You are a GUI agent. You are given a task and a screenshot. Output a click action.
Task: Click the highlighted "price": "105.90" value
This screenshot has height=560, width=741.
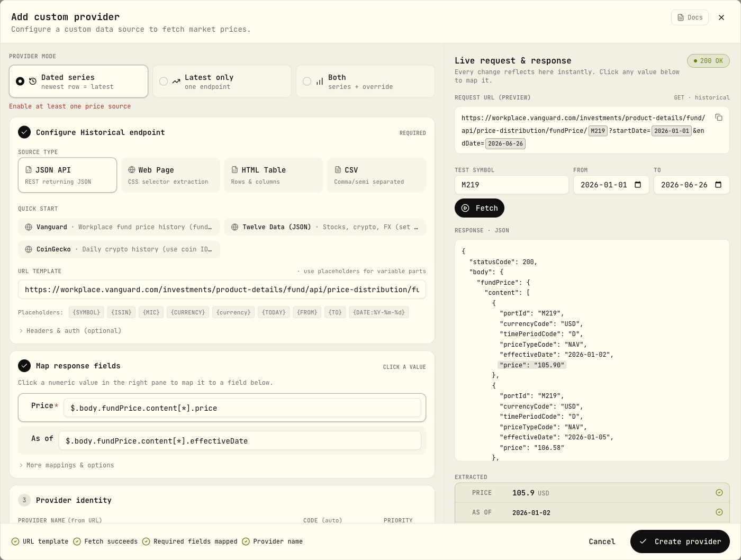(x=532, y=365)
